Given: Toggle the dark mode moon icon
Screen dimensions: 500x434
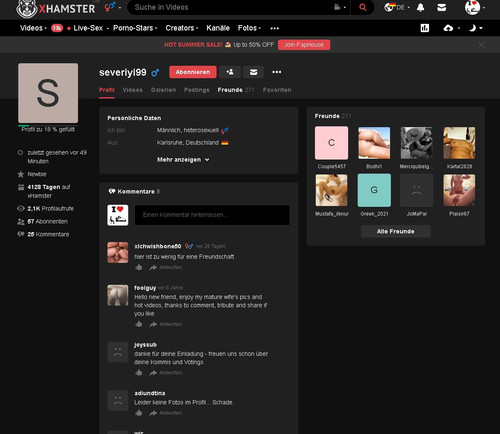Looking at the screenshot, I should click(x=476, y=28).
